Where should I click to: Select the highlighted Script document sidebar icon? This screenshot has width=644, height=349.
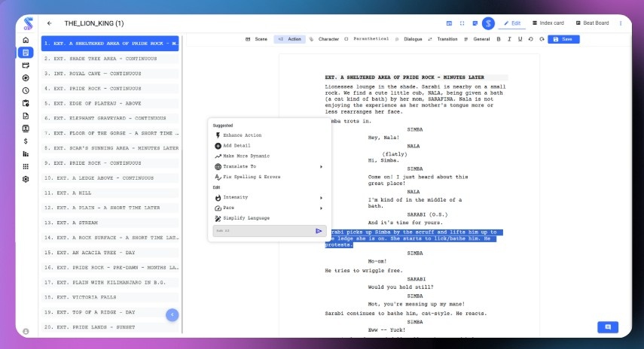(x=26, y=53)
